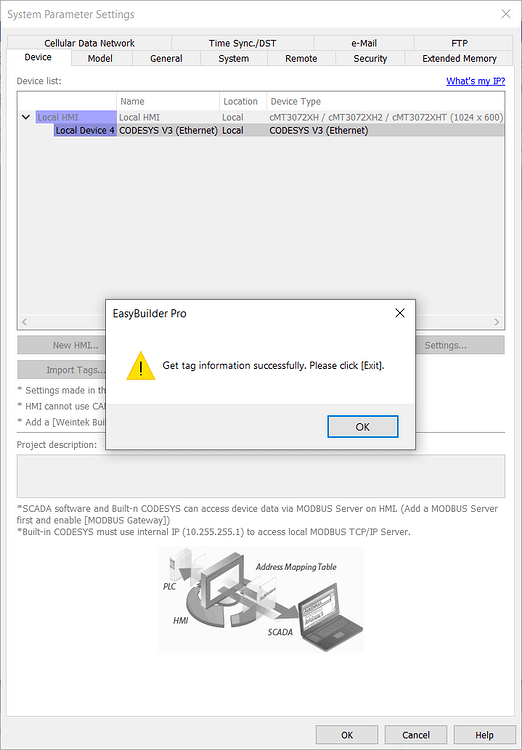The image size is (522, 750).
Task: Open the Time Sync./DST tab
Action: [x=243, y=43]
